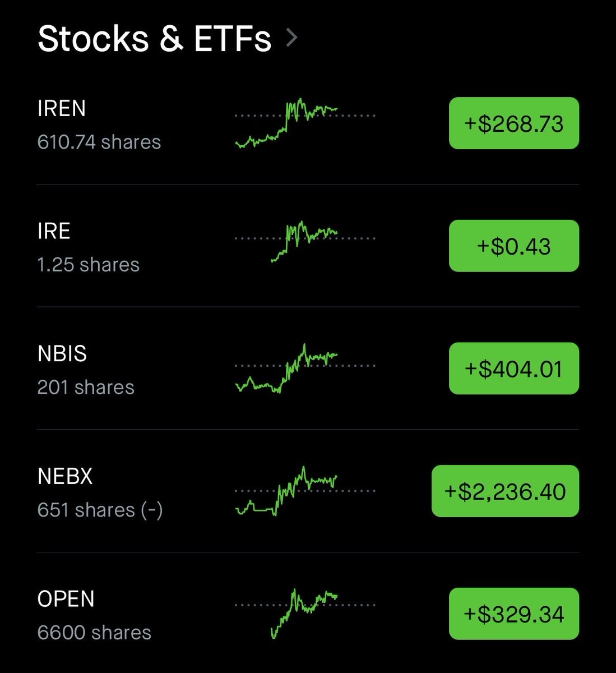616x673 pixels.
Task: Toggle the IRE +$0.43 gain badge
Action: (x=513, y=246)
